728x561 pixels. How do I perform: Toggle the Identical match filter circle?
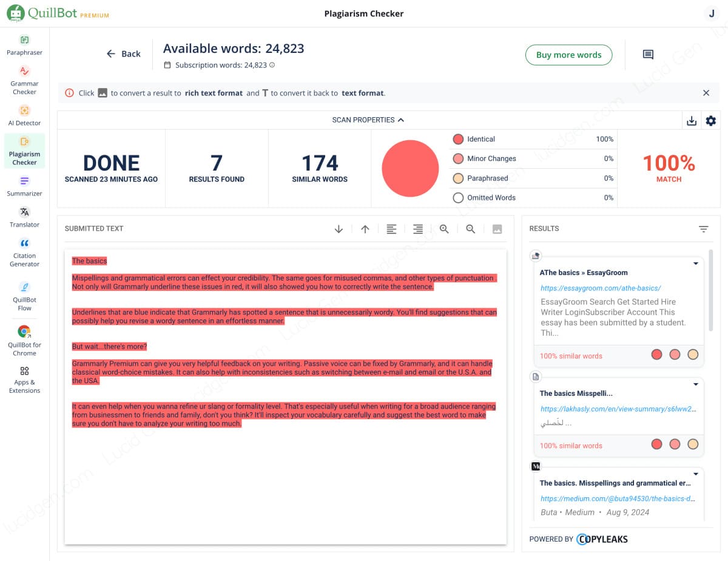tap(458, 139)
